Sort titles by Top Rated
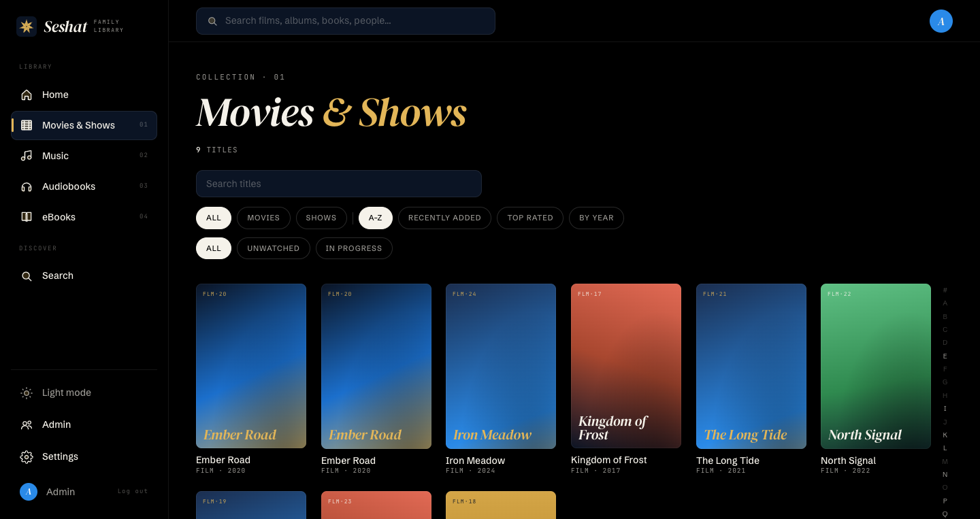The height and width of the screenshot is (519, 980). (x=530, y=218)
